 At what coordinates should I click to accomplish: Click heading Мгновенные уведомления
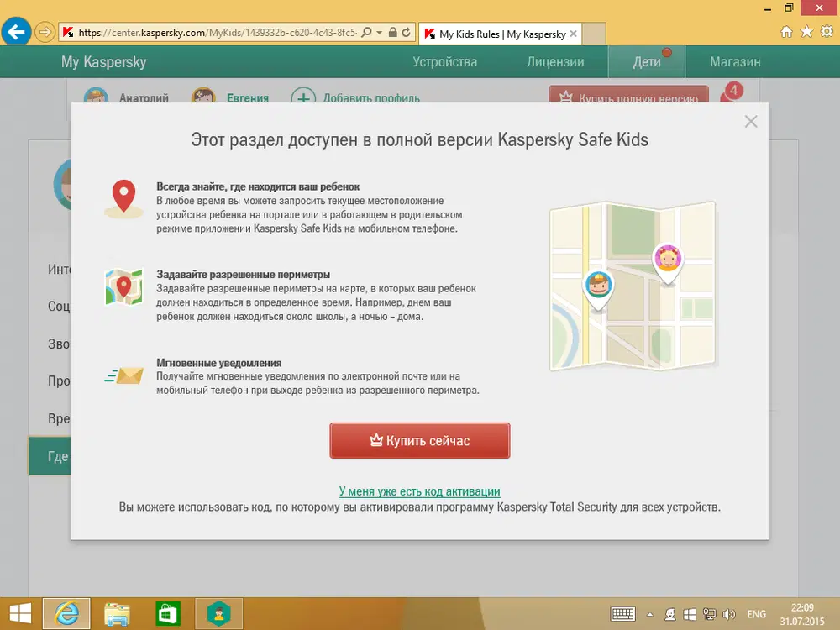tap(218, 363)
